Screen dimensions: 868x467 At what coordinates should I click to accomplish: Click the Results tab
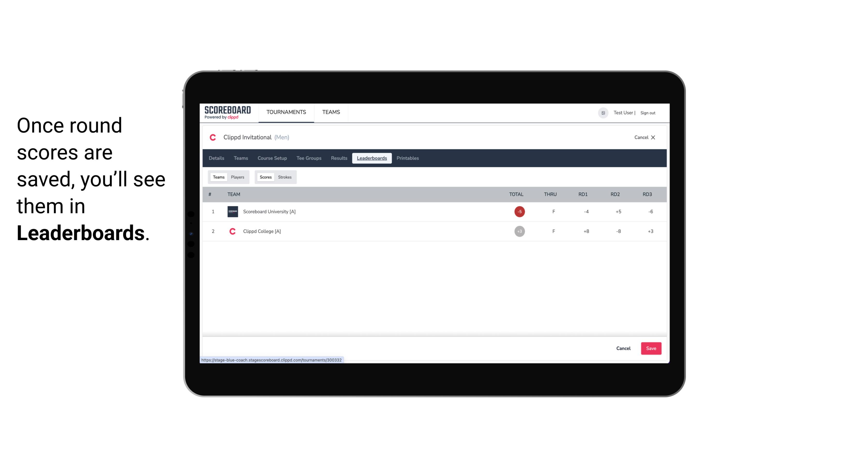point(339,158)
